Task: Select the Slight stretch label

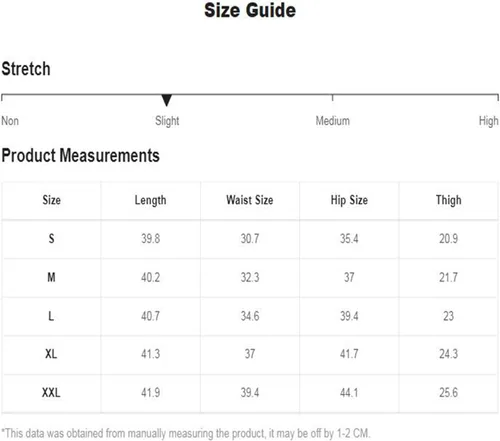Action: [167, 121]
